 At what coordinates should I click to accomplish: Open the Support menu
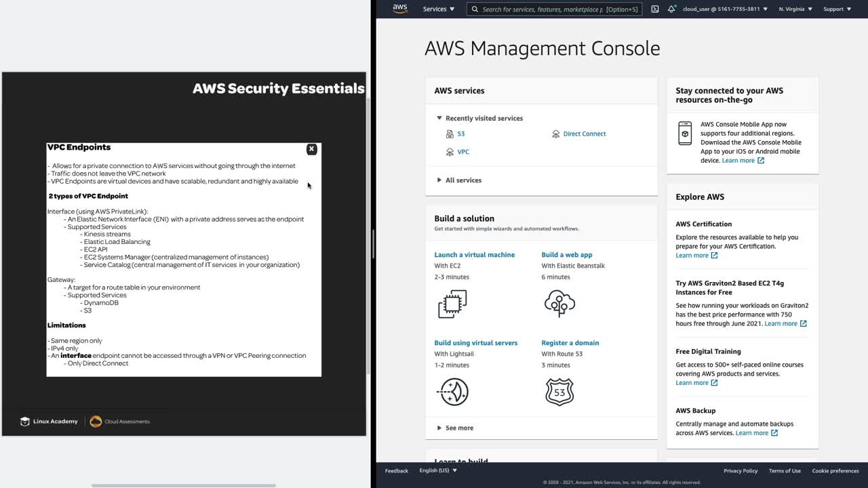tap(837, 9)
